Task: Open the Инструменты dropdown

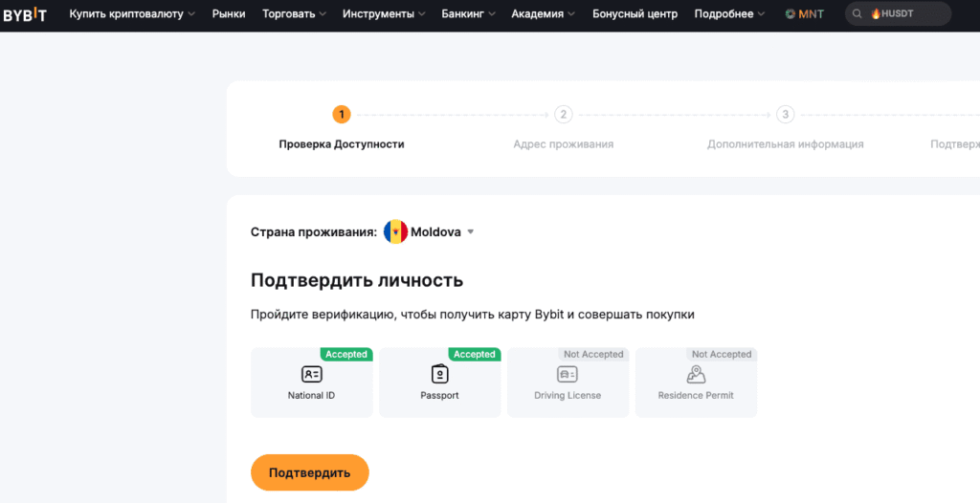Action: (384, 13)
